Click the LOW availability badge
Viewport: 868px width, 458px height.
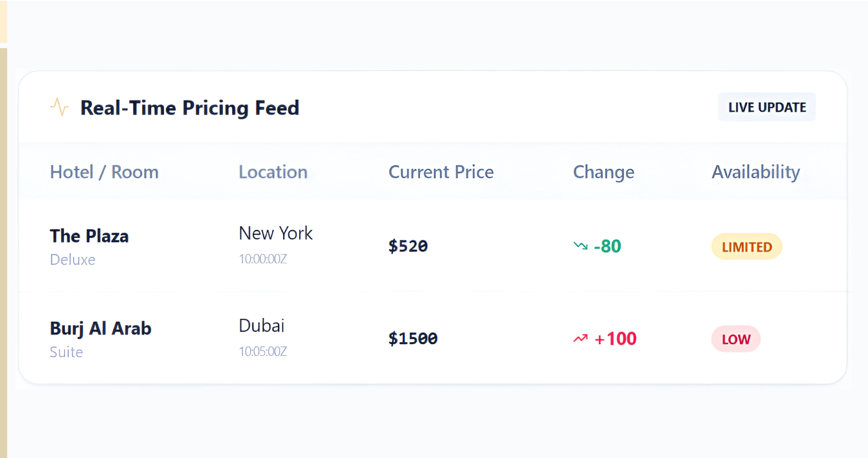735,339
